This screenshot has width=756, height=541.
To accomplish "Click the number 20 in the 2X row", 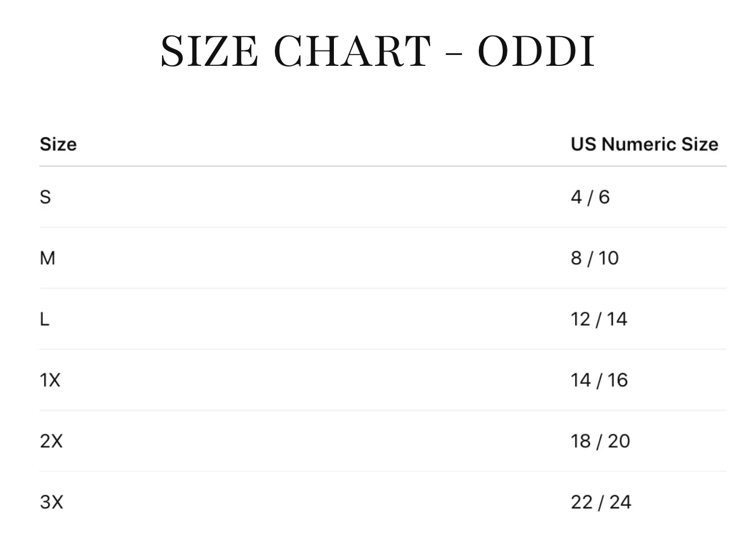I will pyautogui.click(x=619, y=441).
